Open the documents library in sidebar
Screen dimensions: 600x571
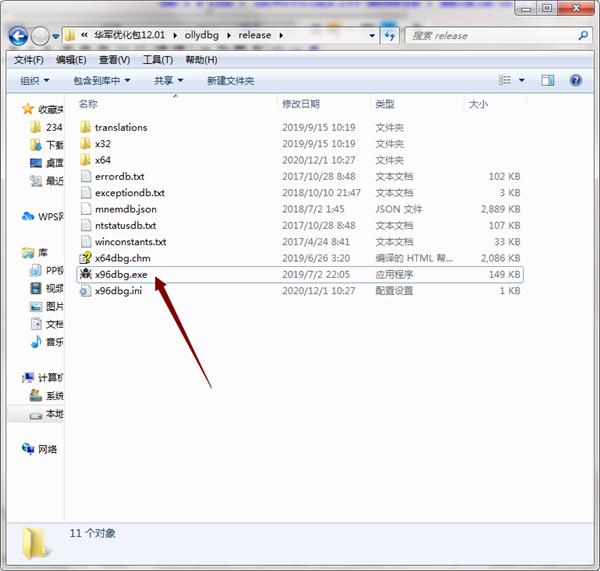(46, 324)
